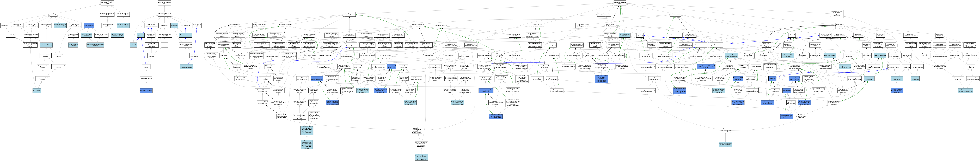The height and width of the screenshot is (161, 980).
Task: Click the 'cellular_component' root node
Action: (164, 3)
